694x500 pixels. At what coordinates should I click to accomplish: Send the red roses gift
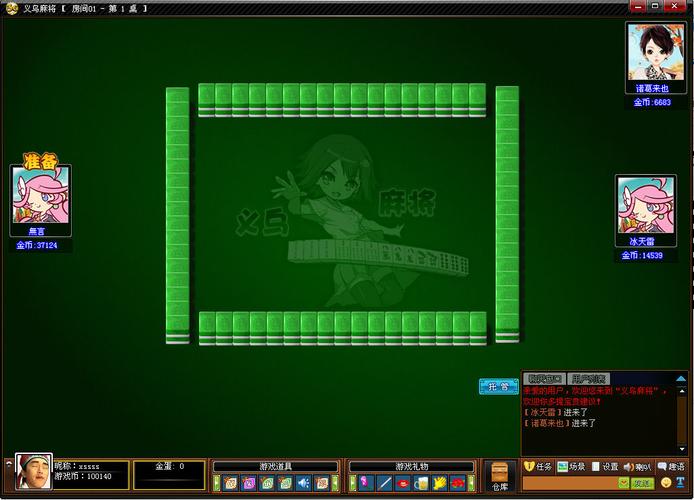tap(458, 483)
